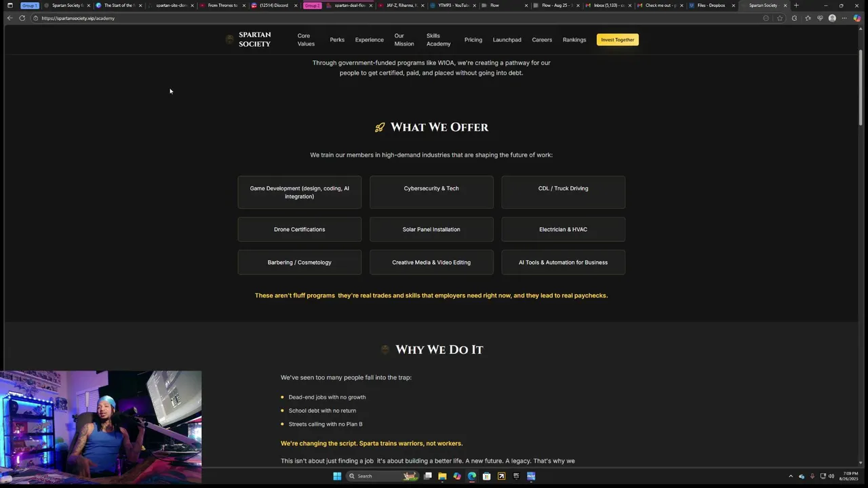This screenshot has width=868, height=488.
Task: Open volume control in system tray
Action: [x=831, y=476]
